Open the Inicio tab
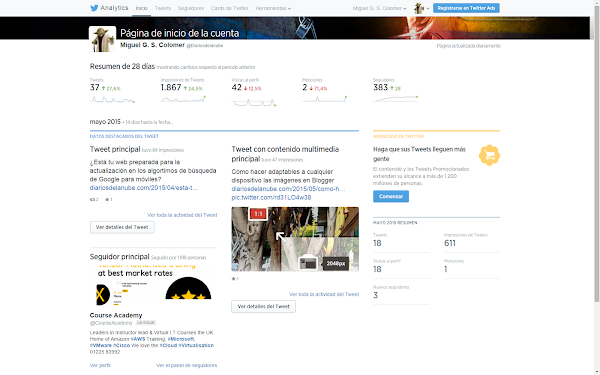The width and height of the screenshot is (600, 375). click(141, 8)
